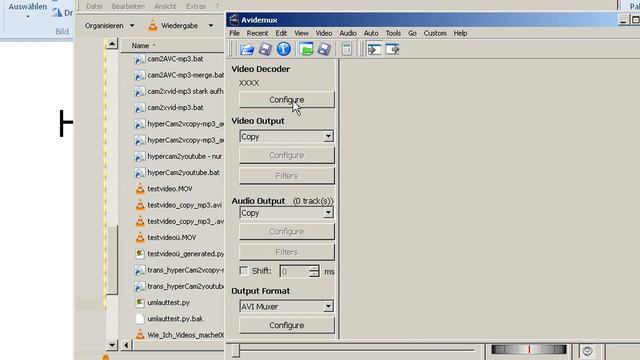640x360 pixels.
Task: Click the file list scroll down arrow
Action: 112,345
